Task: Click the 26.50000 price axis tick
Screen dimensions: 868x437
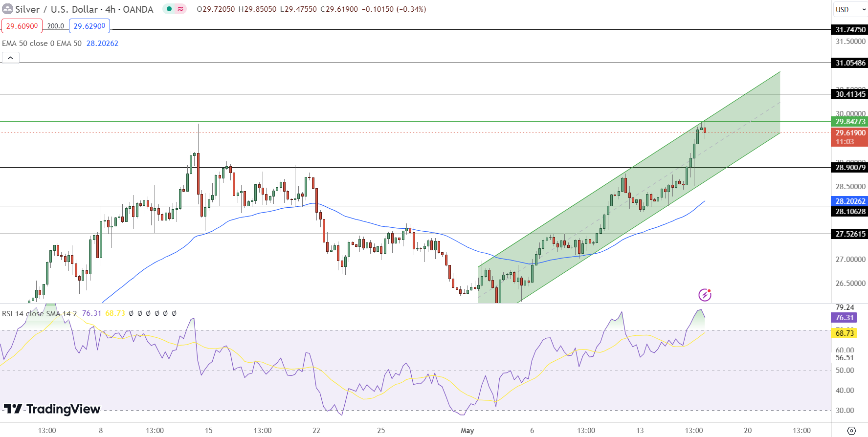Action: click(850, 284)
